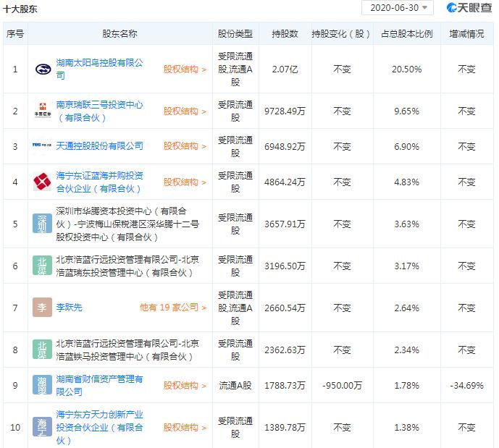Click the 股东名称 column header
499x448 pixels.
coord(119,33)
